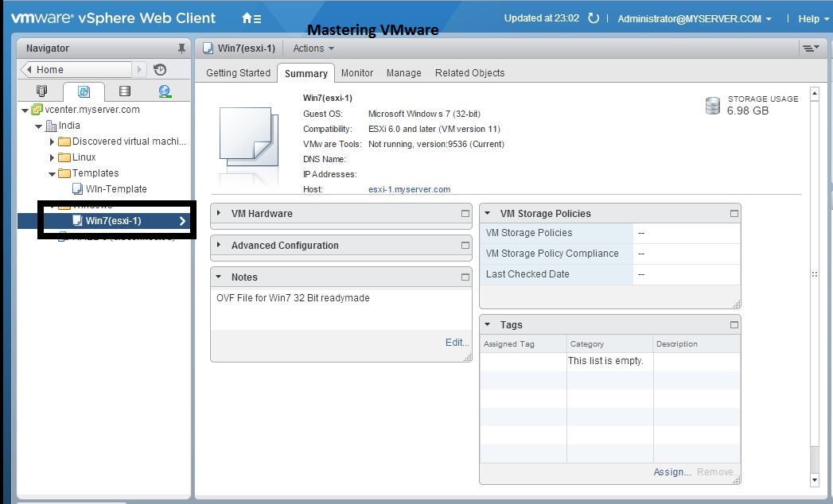Collapse the VM Storage Policies section

click(487, 213)
